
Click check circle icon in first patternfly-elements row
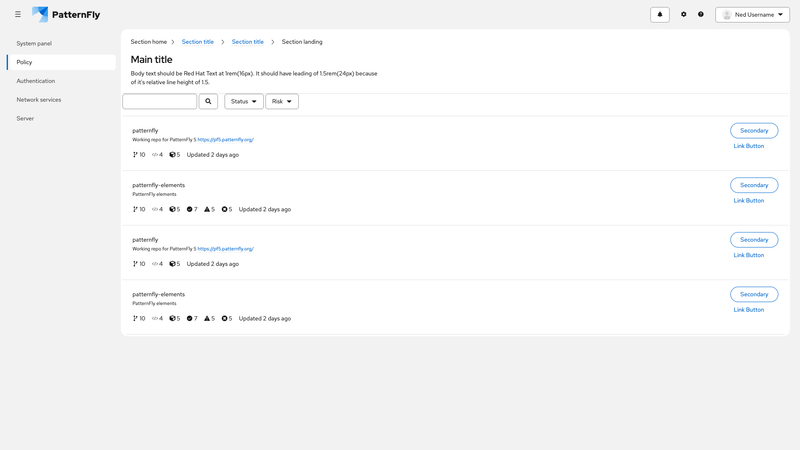point(189,209)
